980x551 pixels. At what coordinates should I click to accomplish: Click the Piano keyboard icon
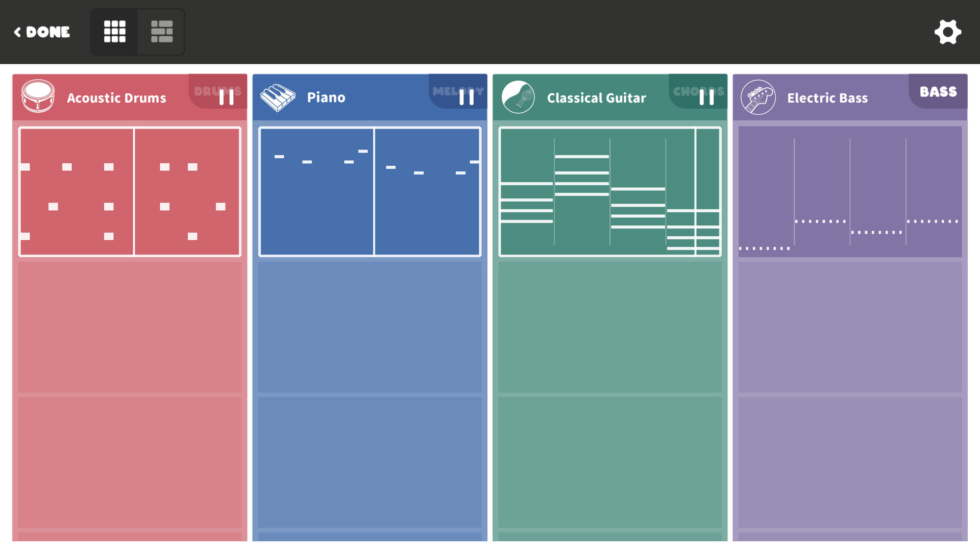pos(278,97)
